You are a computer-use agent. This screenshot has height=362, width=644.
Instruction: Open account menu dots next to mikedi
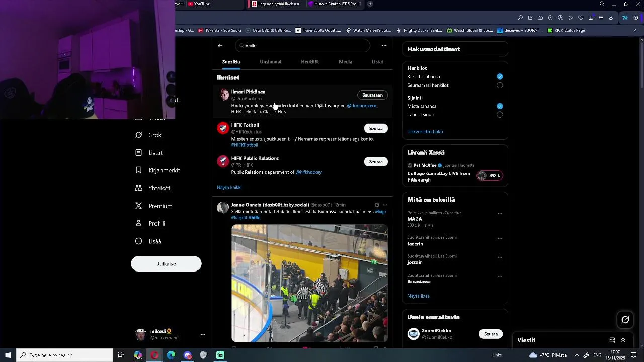click(203, 334)
